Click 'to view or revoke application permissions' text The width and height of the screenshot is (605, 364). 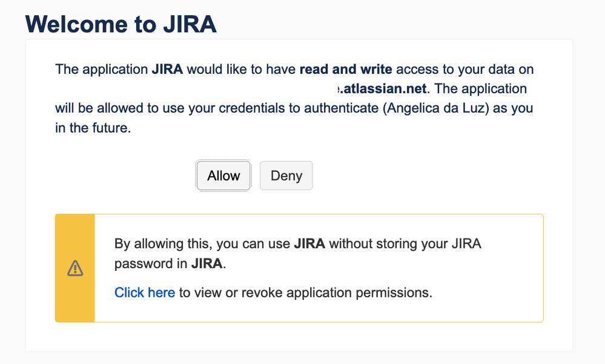pos(306,293)
